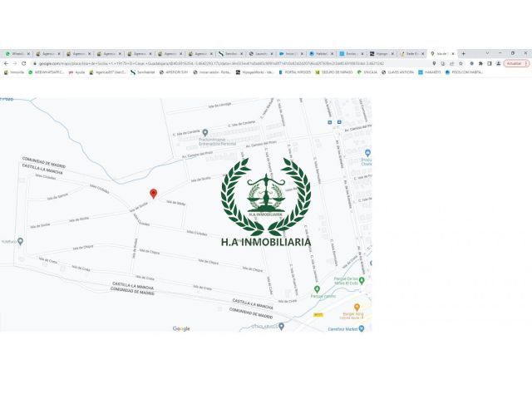The image size is (532, 399).
Task: Click the Parque canino green pin
Action: [317, 289]
